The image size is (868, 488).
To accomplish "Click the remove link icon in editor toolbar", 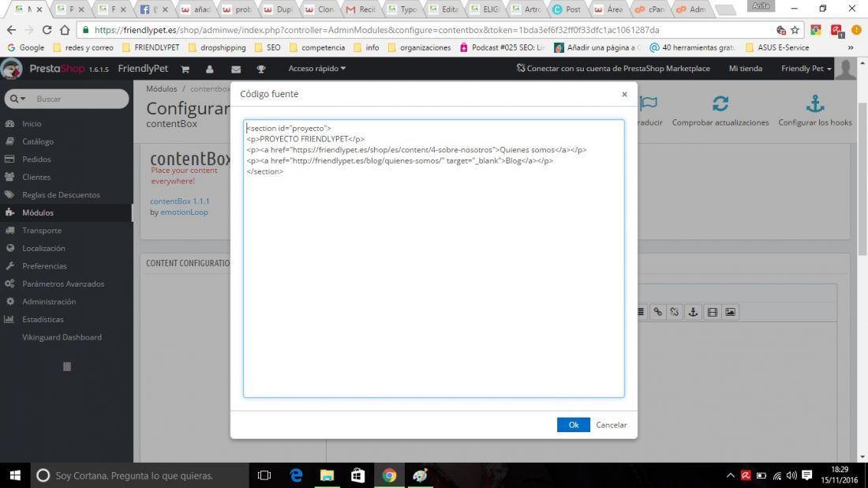I will pyautogui.click(x=674, y=313).
